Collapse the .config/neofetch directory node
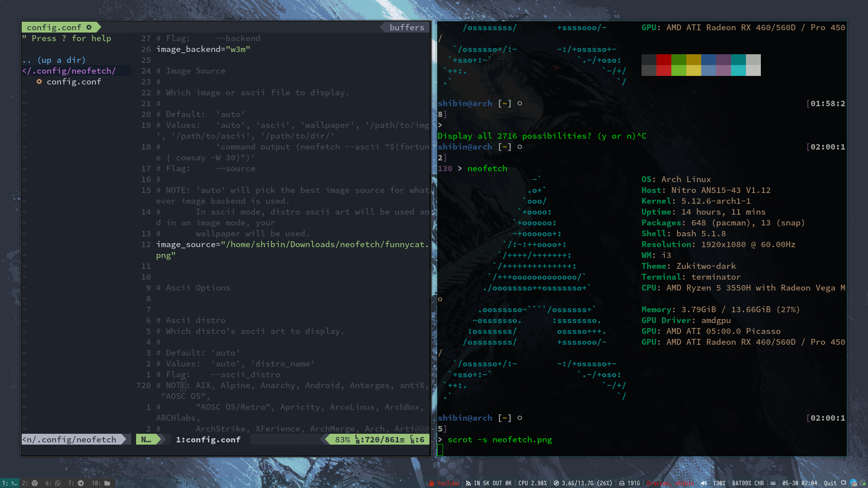Image resolution: width=868 pixels, height=488 pixels. (x=70, y=71)
